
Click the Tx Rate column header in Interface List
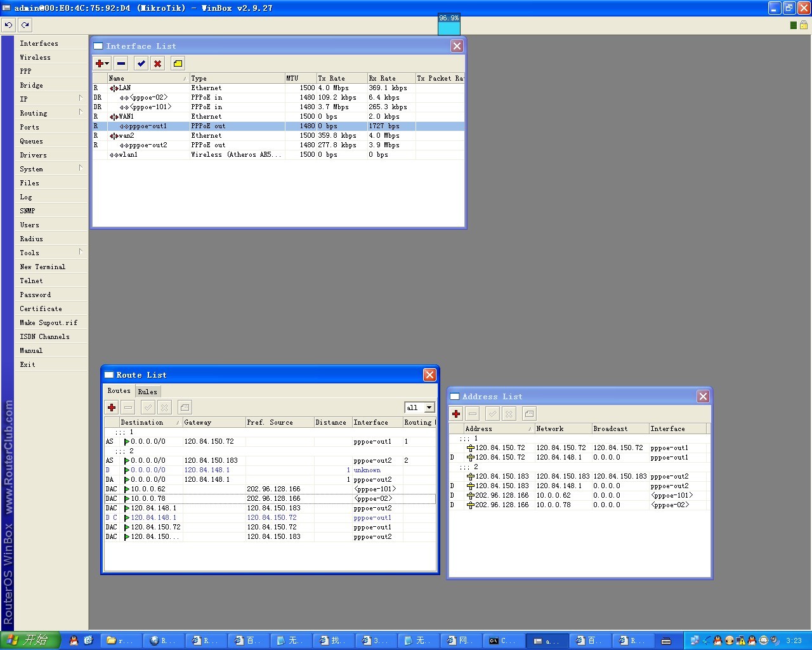coord(341,78)
